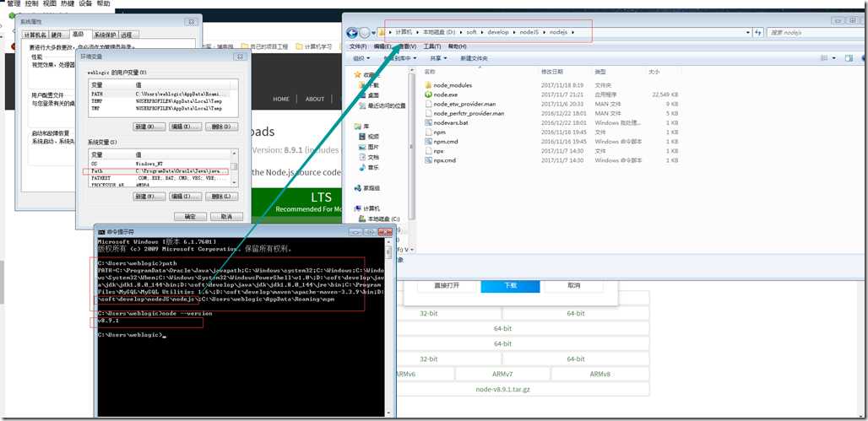Click 编辑(E) under user variables
This screenshot has height=421, width=868.
click(185, 127)
